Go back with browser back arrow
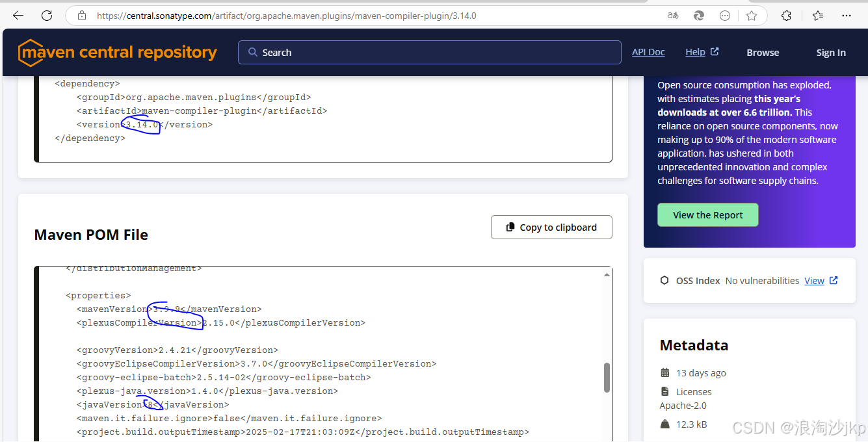The height and width of the screenshot is (442, 868). [18, 16]
